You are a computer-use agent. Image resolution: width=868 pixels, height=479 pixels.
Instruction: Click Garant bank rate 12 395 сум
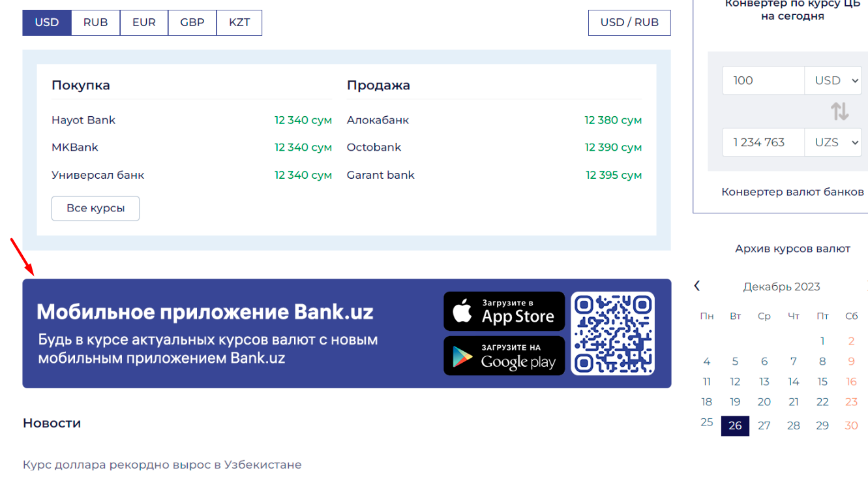click(614, 175)
